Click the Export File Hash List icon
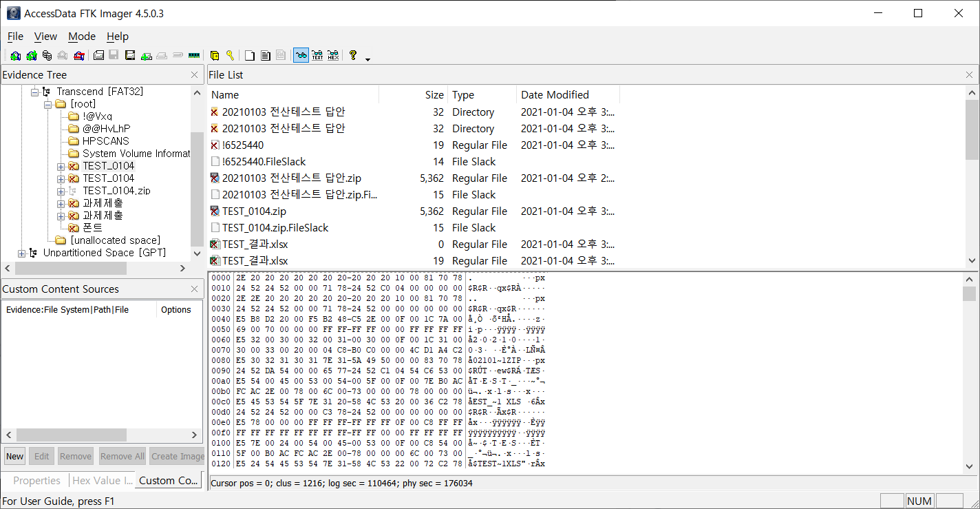Viewport: 980px width, 509px height. click(266, 56)
